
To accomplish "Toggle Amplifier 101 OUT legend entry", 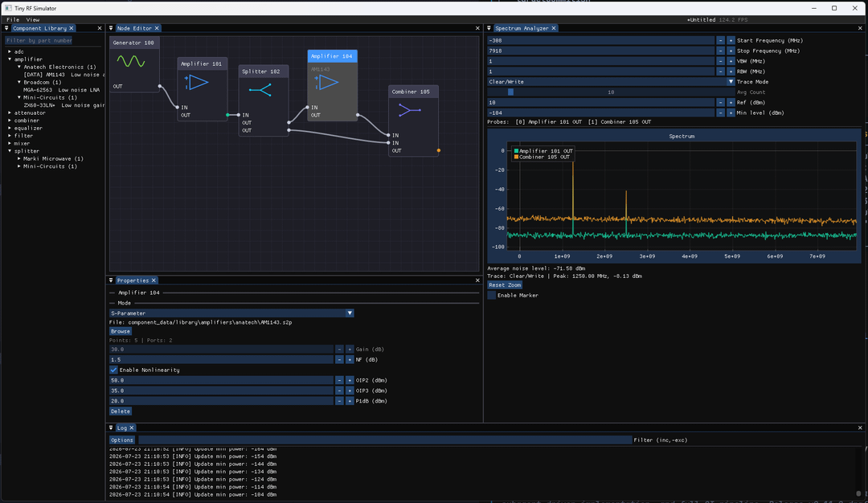I will (x=543, y=150).
